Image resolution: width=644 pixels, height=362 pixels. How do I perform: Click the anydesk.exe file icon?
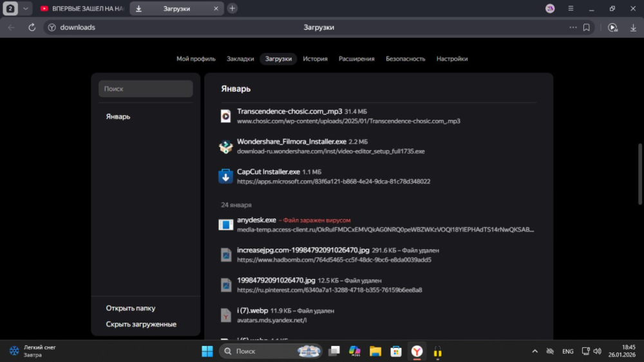[x=225, y=224]
